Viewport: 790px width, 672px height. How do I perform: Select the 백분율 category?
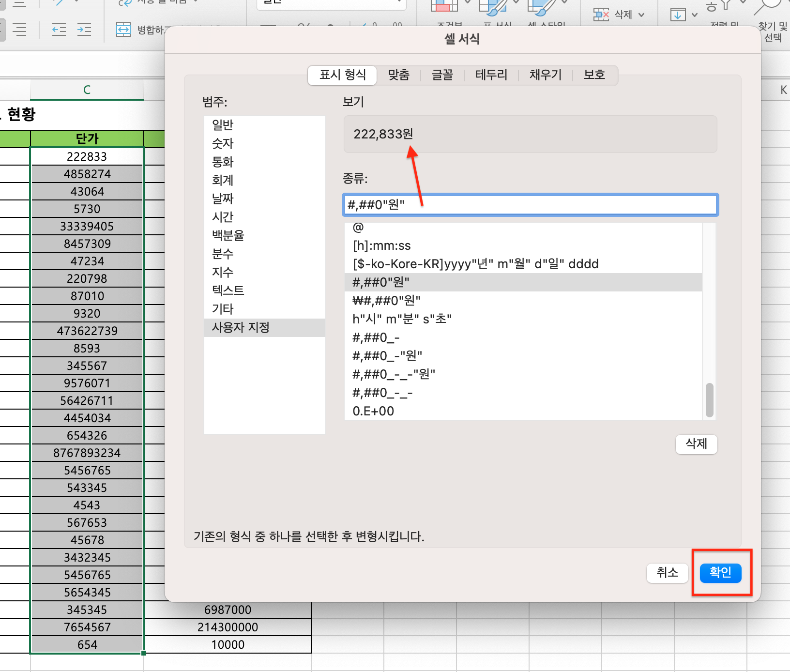click(265, 235)
